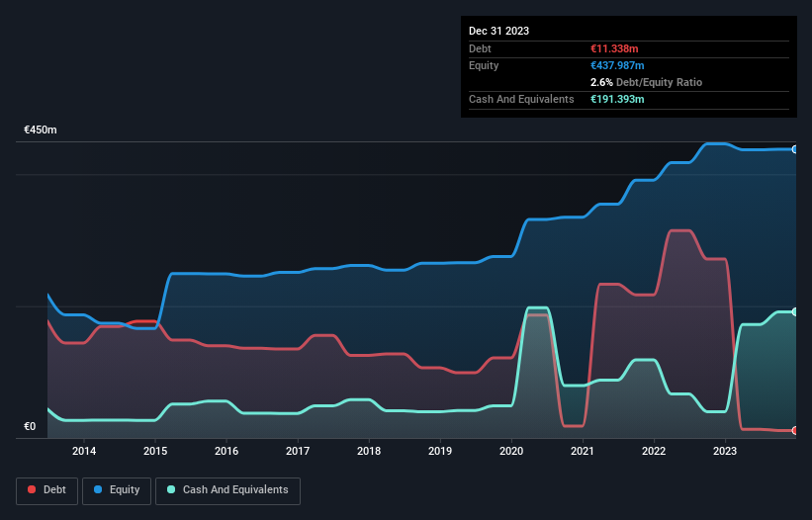The image size is (812, 520).
Task: Click the €0 y-axis label
Action: click(30, 426)
